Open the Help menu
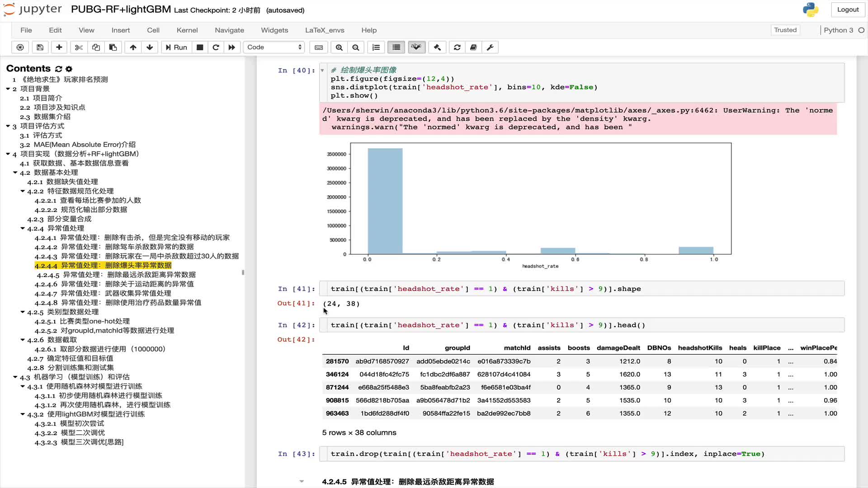868x488 pixels. click(x=369, y=30)
